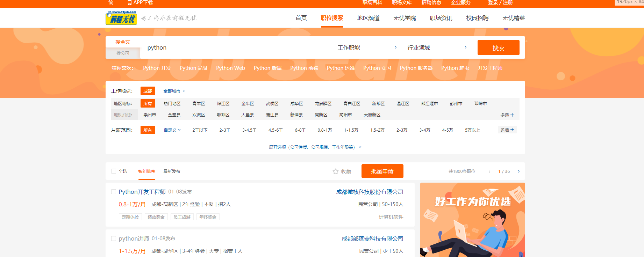This screenshot has width=644, height=257.
Task: Open company 成都微核科技股份有限公司
Action: 370,192
